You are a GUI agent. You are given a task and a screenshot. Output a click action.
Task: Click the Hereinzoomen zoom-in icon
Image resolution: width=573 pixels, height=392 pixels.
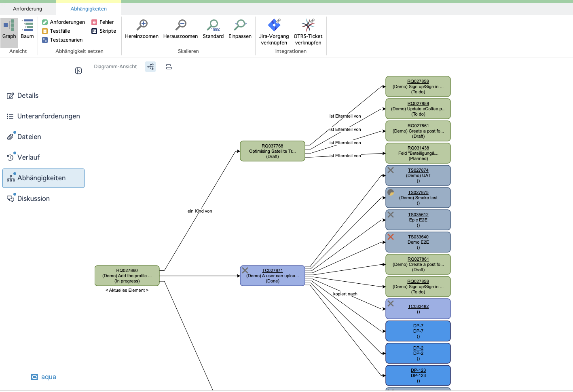click(142, 25)
